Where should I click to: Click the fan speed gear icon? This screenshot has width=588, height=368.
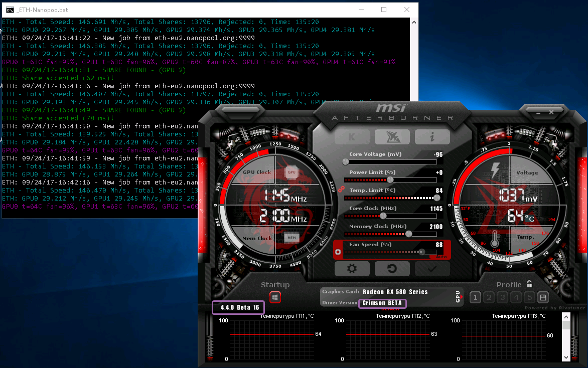pyautogui.click(x=338, y=252)
